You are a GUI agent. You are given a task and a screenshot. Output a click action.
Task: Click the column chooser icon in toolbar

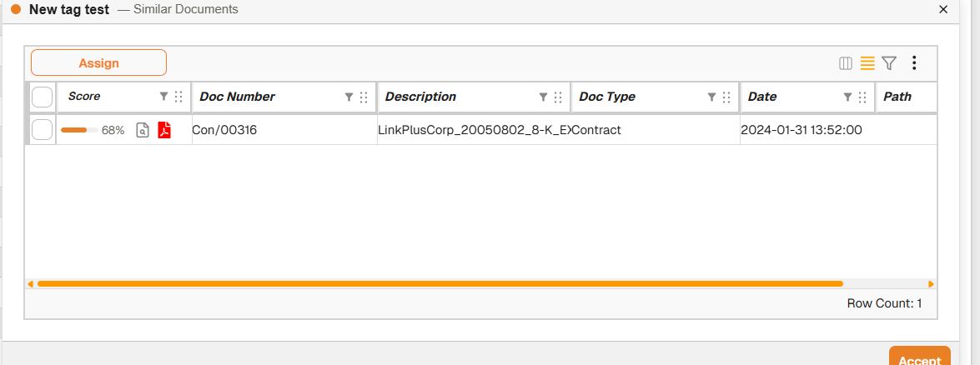[846, 63]
